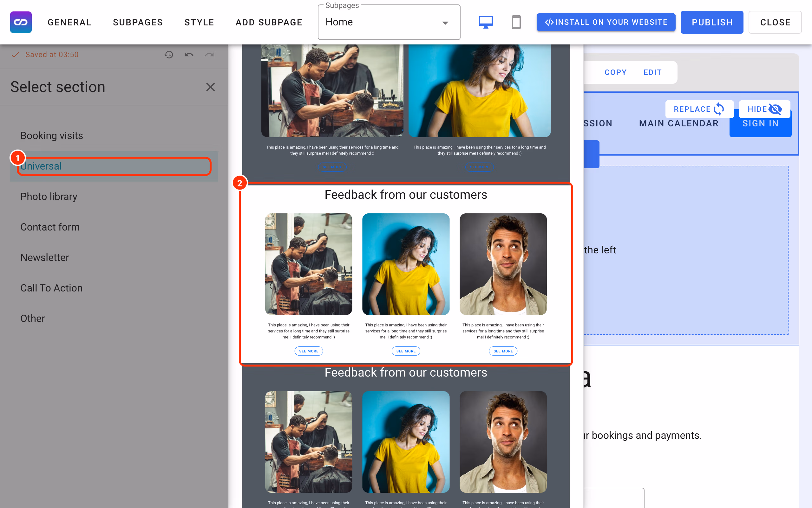The height and width of the screenshot is (508, 812).
Task: Select the Newsletter category
Action: point(114,257)
